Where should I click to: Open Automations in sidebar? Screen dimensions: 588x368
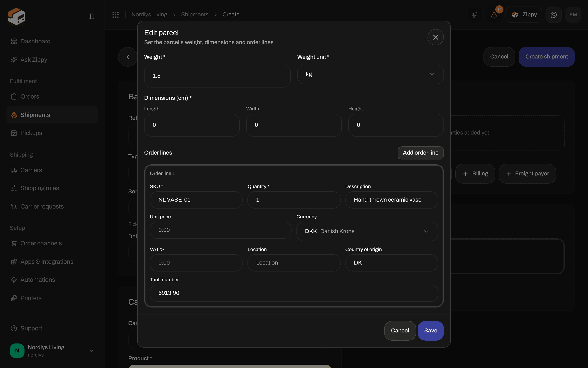tap(52, 280)
